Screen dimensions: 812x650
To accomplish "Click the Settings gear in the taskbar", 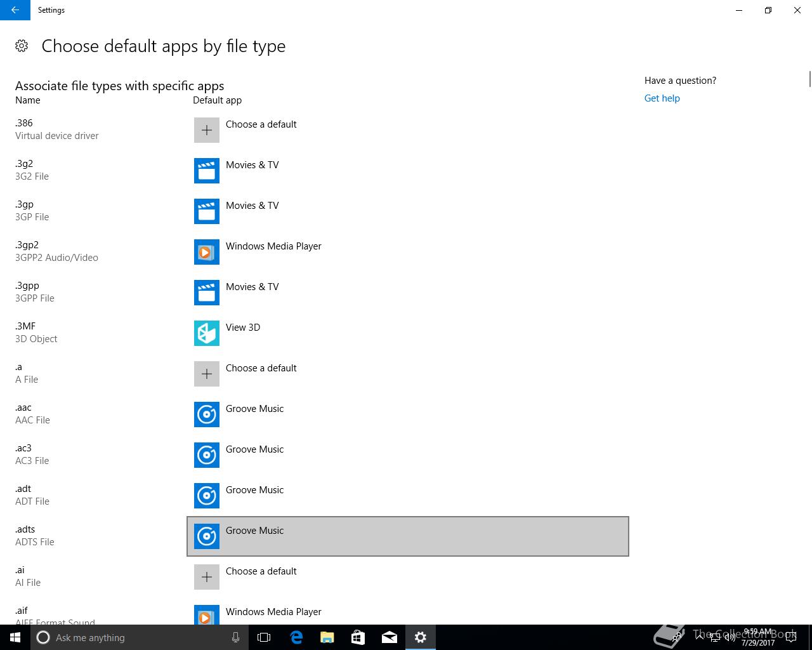I will pos(421,637).
